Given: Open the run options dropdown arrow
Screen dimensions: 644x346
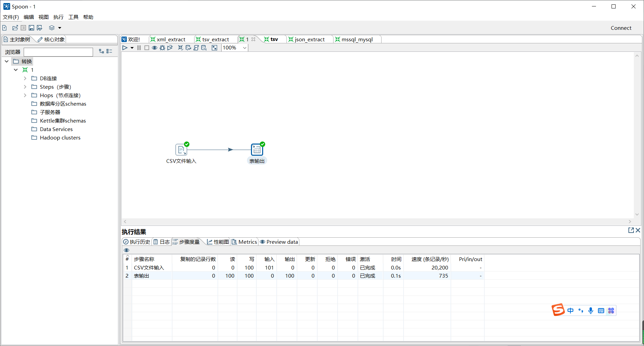Looking at the screenshot, I should pos(132,48).
